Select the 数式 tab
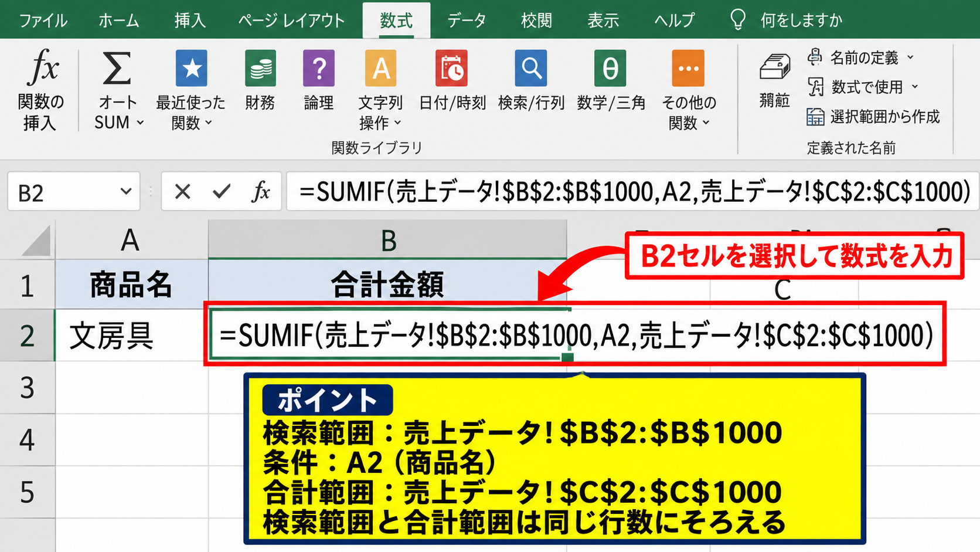The image size is (980, 552). [396, 21]
